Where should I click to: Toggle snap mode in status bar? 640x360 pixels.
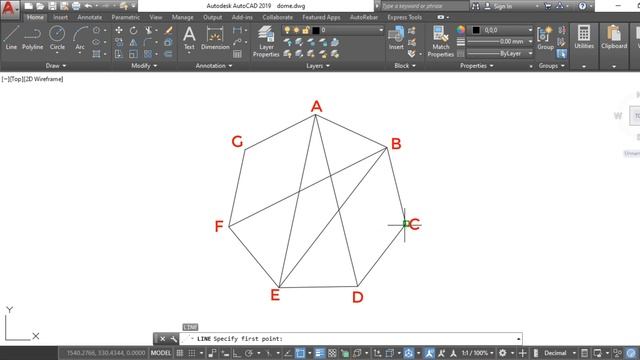click(191, 353)
